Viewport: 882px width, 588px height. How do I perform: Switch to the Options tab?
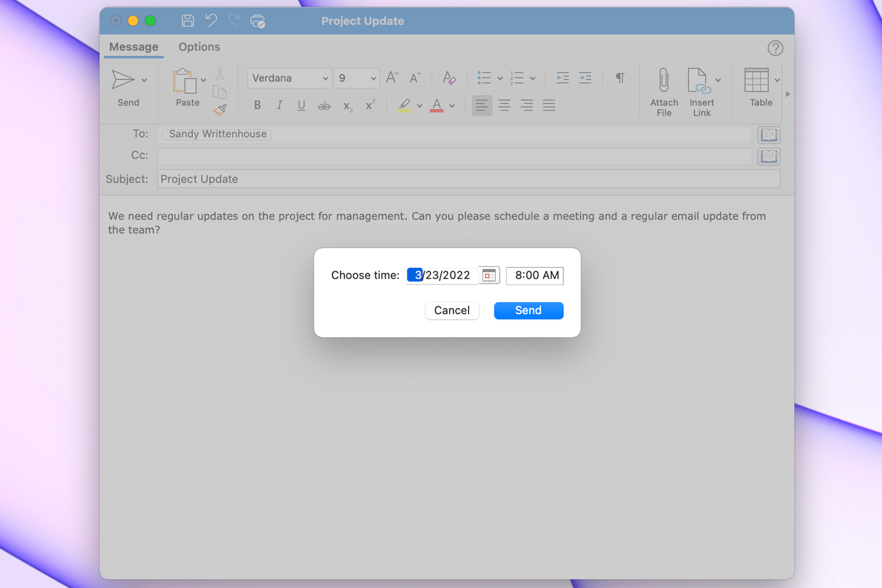pos(199,47)
